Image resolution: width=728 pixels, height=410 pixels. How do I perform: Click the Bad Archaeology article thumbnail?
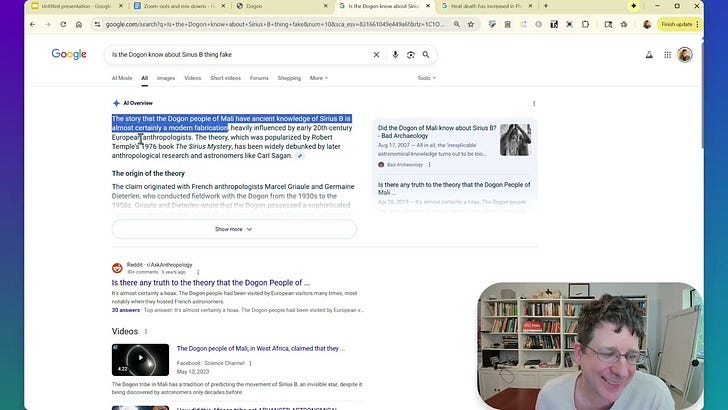515,140
